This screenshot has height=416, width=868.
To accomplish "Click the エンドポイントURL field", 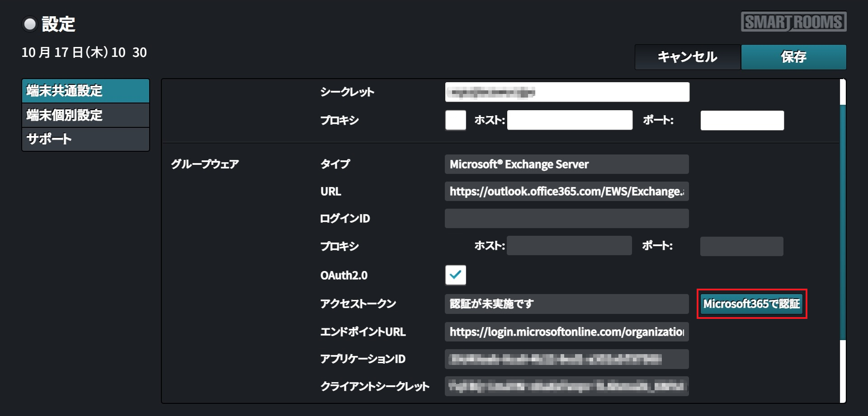I will click(x=566, y=332).
